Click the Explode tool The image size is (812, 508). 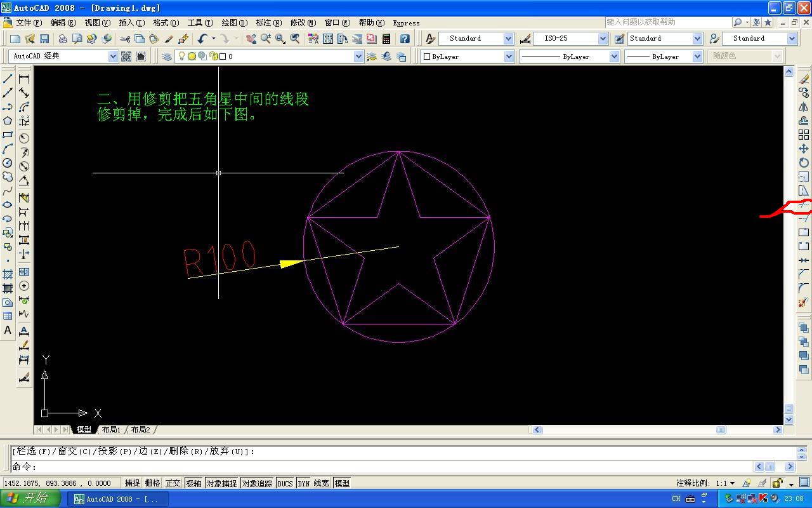pos(804,302)
